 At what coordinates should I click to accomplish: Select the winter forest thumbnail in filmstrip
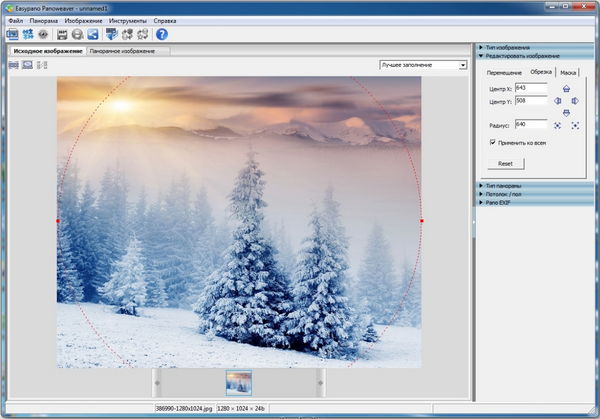point(238,382)
